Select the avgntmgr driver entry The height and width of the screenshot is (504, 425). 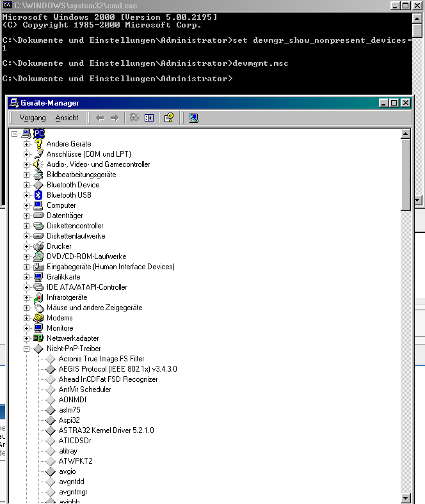coord(73,492)
